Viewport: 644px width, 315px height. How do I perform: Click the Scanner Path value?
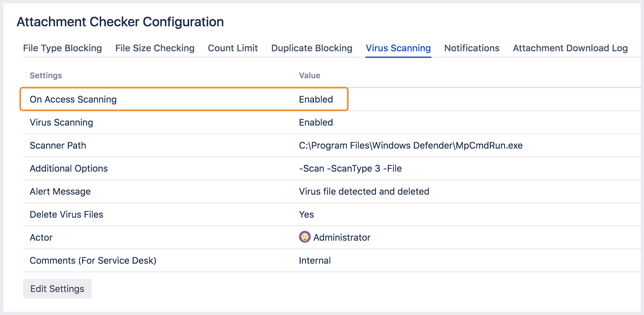[410, 145]
